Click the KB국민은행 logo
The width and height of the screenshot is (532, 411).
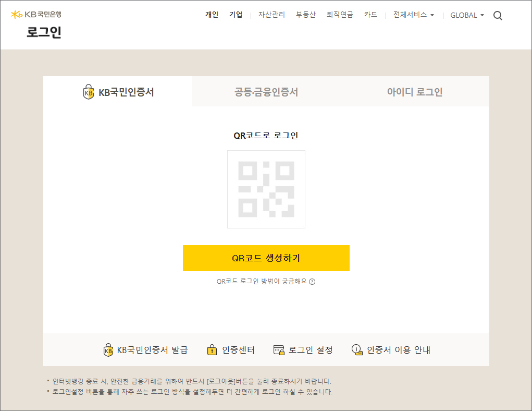click(x=36, y=15)
